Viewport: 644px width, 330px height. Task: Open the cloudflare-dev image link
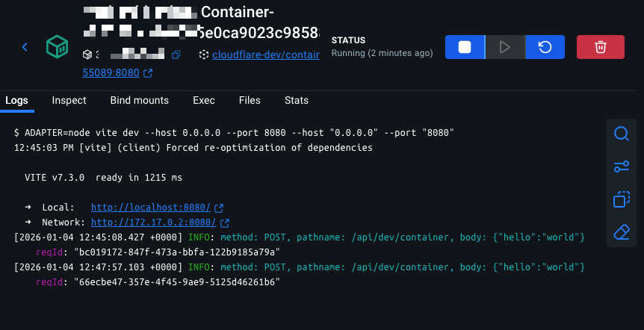265,55
